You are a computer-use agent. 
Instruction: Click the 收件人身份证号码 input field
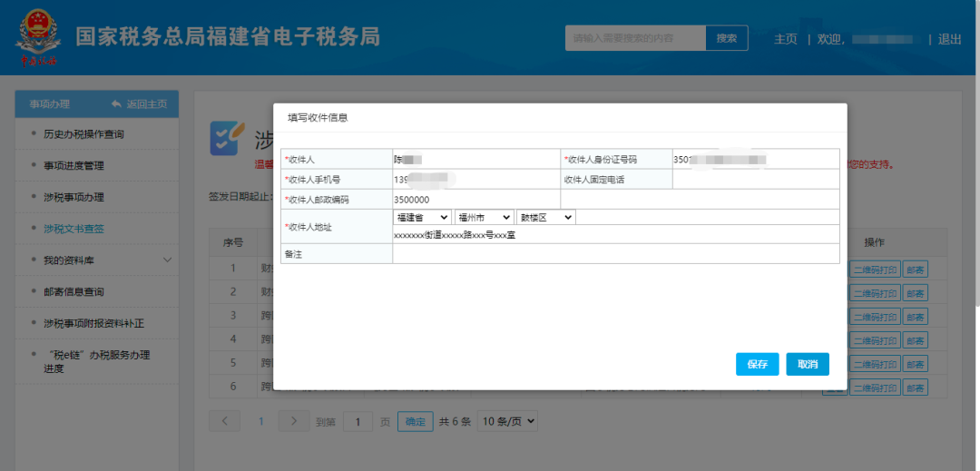[756, 160]
